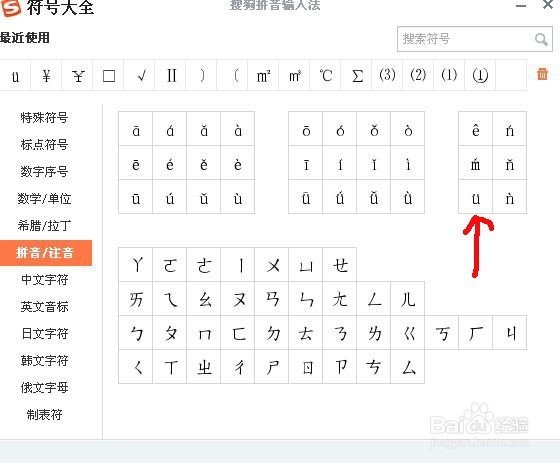Click the orange trash icon to clear recents
This screenshot has height=463, width=560.
tap(542, 74)
